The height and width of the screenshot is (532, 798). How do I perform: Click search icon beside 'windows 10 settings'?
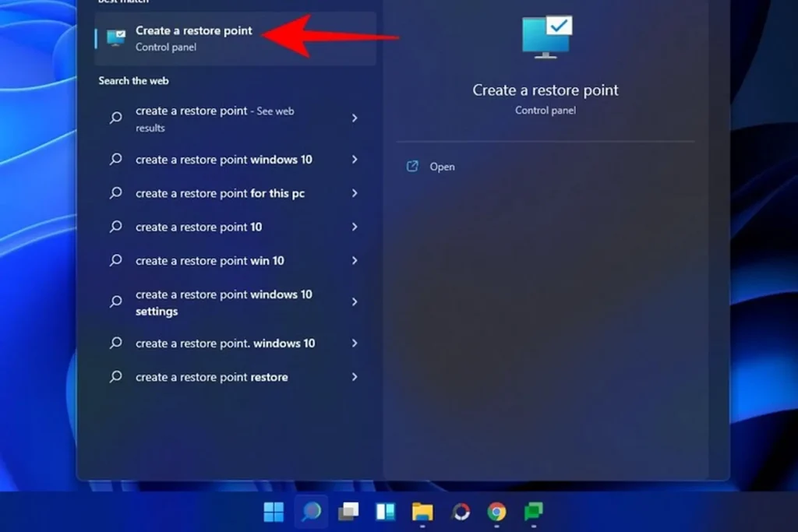click(x=115, y=301)
